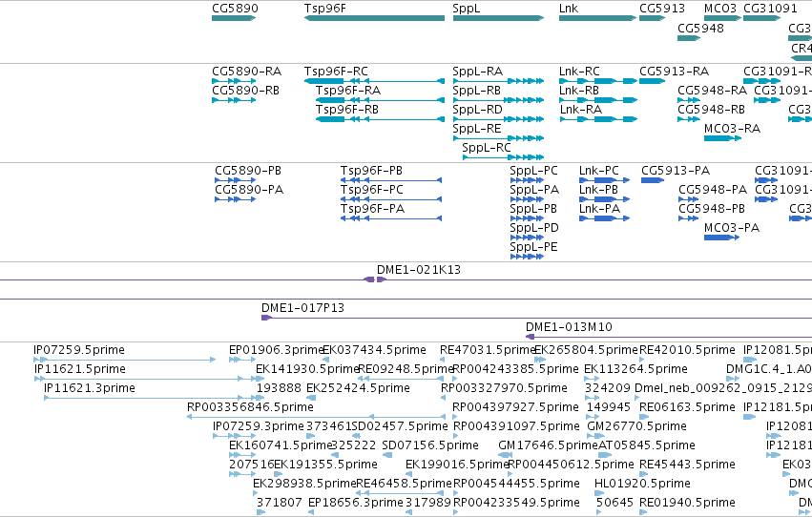
Task: Select the Lnk gene feature
Action: point(597,18)
